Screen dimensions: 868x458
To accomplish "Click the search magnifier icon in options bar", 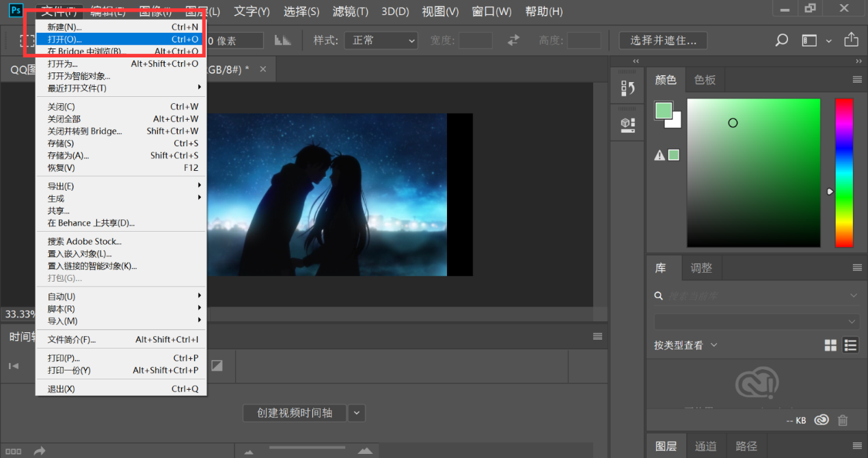I will point(781,40).
